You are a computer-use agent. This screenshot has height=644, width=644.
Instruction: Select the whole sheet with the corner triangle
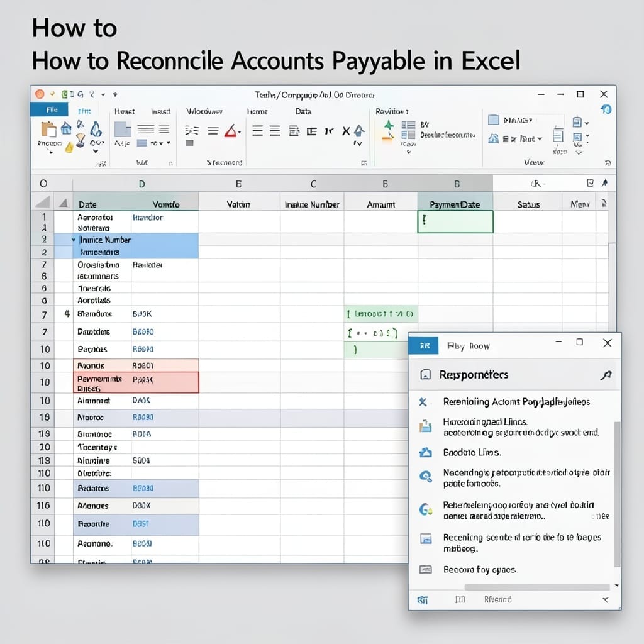[42, 202]
